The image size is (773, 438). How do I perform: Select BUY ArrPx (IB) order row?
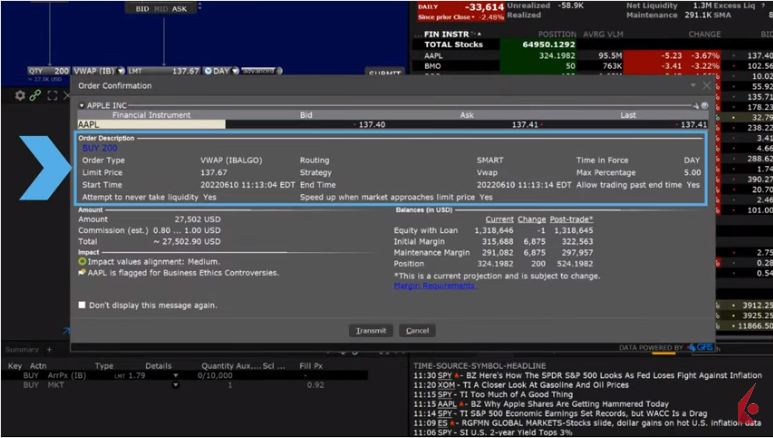pos(185,375)
